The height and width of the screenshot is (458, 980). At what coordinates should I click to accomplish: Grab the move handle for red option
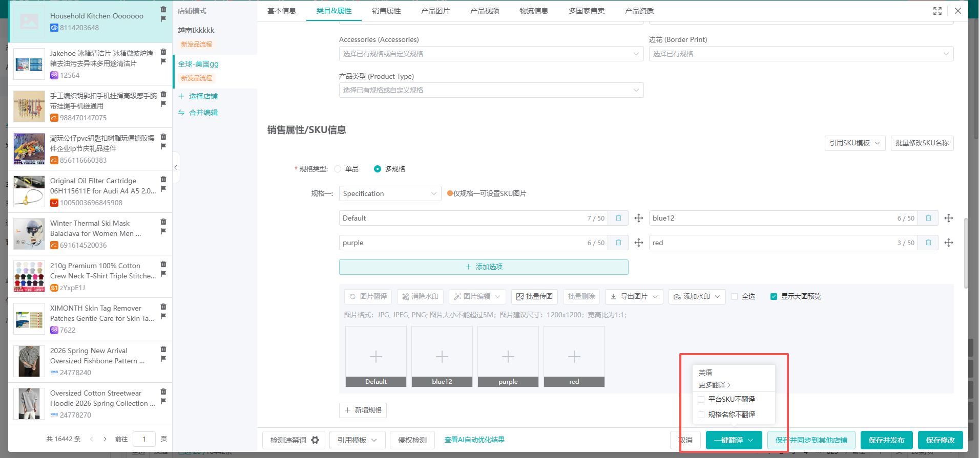(949, 243)
